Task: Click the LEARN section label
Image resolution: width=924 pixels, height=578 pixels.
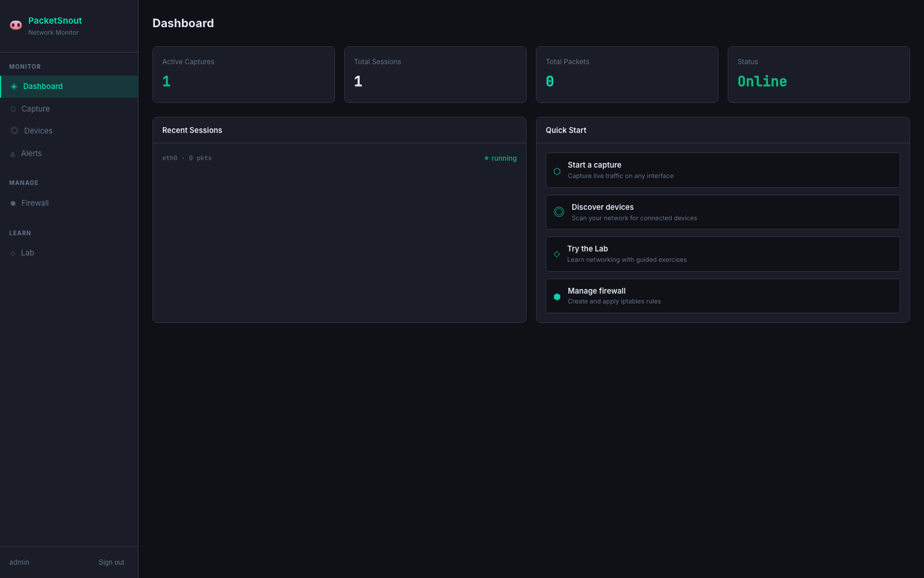Action: pyautogui.click(x=20, y=234)
